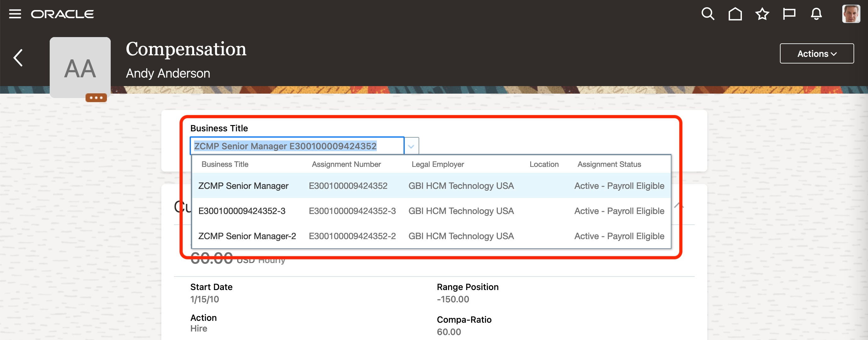Select E300100009424352-3 assignment row

click(x=431, y=211)
